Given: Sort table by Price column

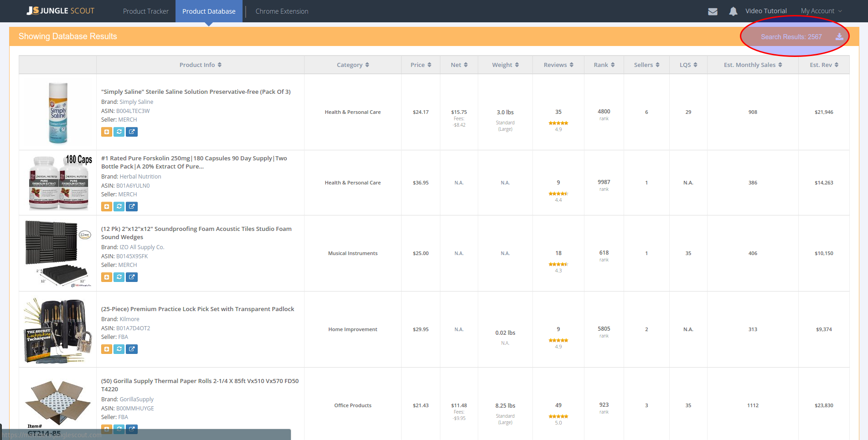Looking at the screenshot, I should point(421,65).
